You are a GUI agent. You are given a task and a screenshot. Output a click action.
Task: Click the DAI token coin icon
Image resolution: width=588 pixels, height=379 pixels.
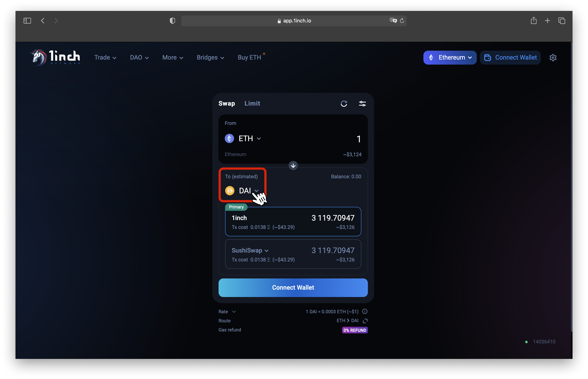coord(230,190)
